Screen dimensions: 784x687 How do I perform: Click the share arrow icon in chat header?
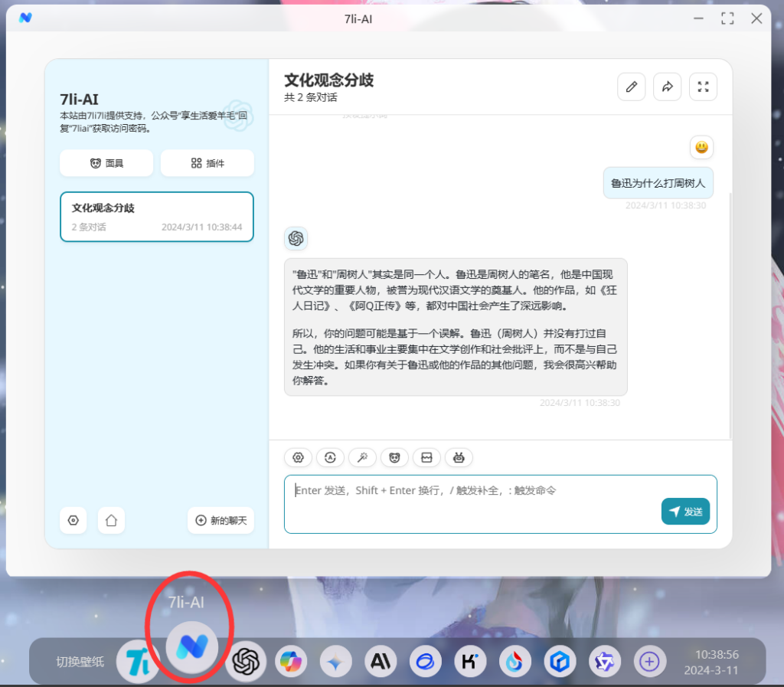coord(667,87)
